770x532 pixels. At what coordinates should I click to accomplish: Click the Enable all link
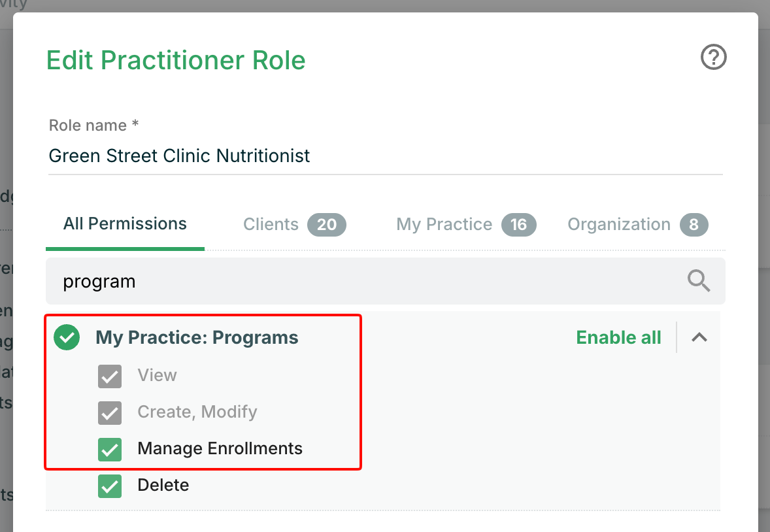(618, 337)
